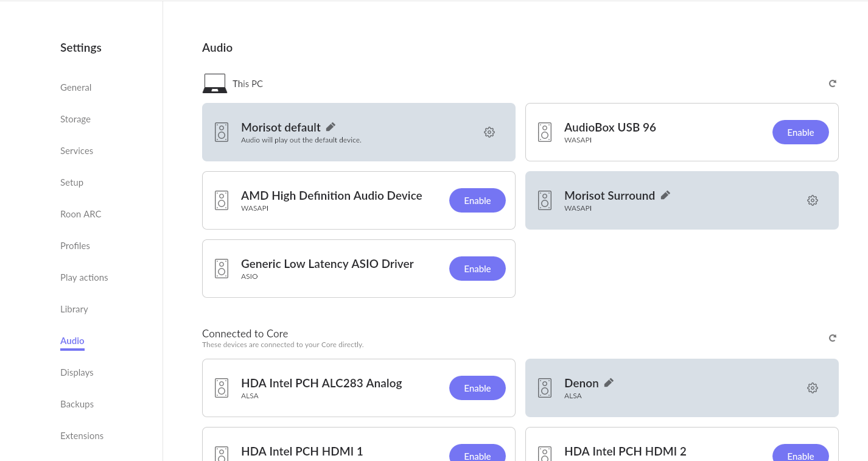Enable HDA Intel PCH HDMI 2
Image resolution: width=868 pixels, height=461 pixels.
pos(800,454)
